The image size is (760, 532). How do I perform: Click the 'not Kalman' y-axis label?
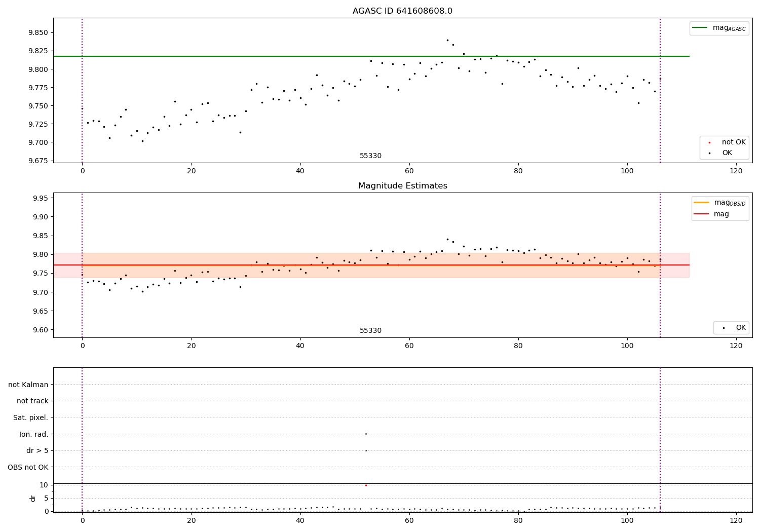(x=28, y=385)
